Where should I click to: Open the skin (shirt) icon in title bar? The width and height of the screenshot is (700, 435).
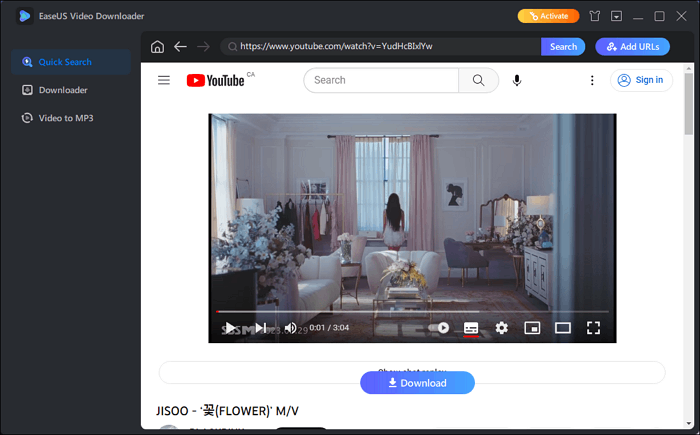[595, 16]
